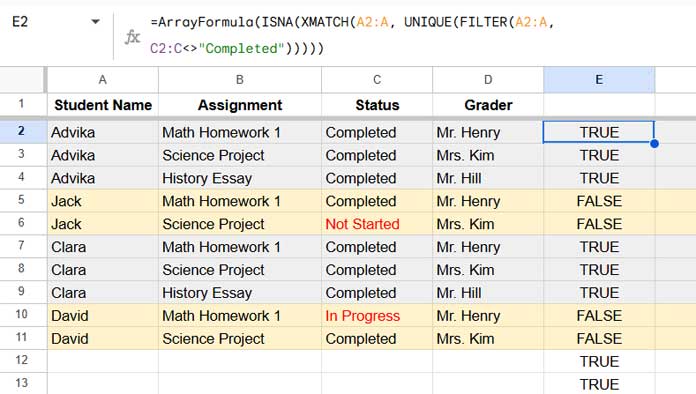Select row 13 header
The image size is (696, 394).
click(x=21, y=383)
